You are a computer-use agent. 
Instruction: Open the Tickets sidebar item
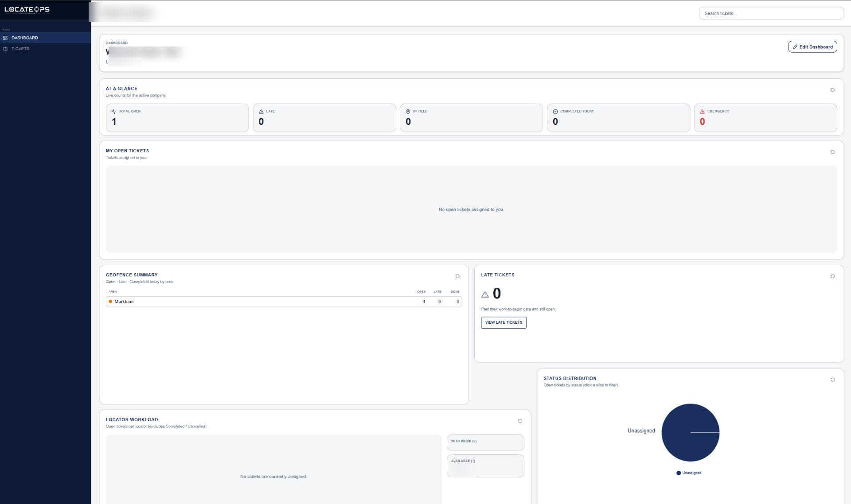45,49
